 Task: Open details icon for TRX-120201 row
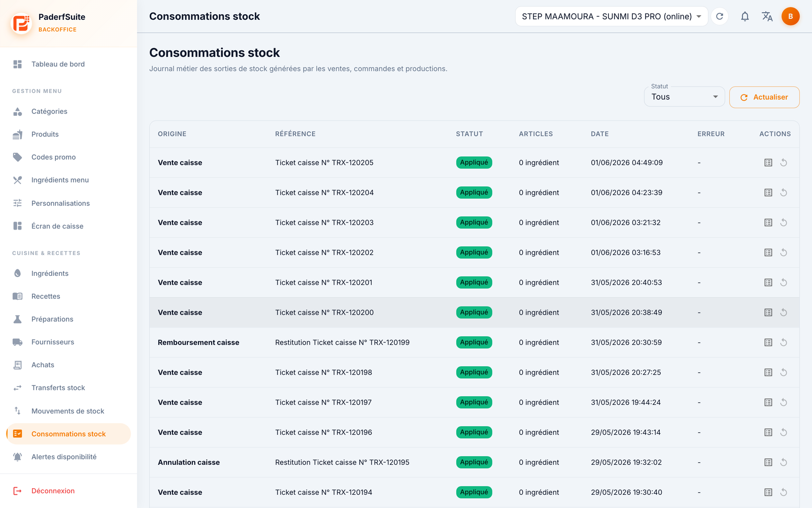pos(768,282)
